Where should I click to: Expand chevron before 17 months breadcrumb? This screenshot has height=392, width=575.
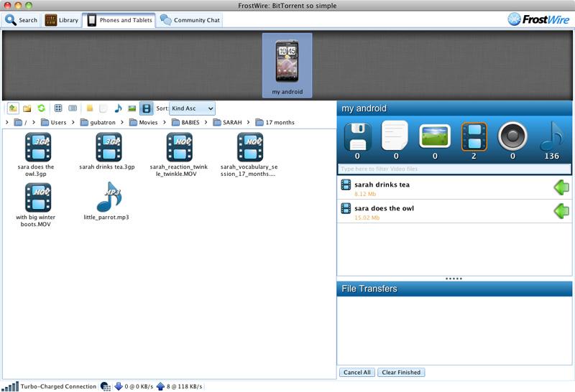coord(248,122)
